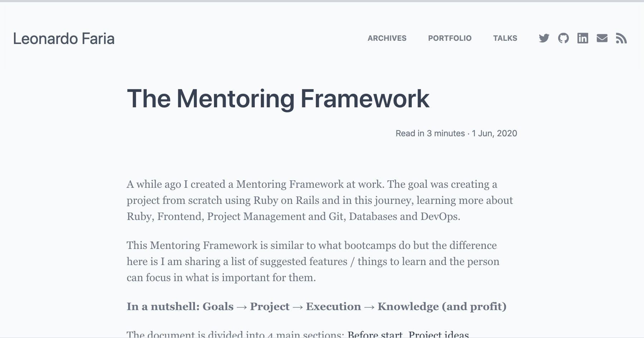The width and height of the screenshot is (644, 338).
Task: Click the Leonardo Faria site name
Action: (x=64, y=39)
